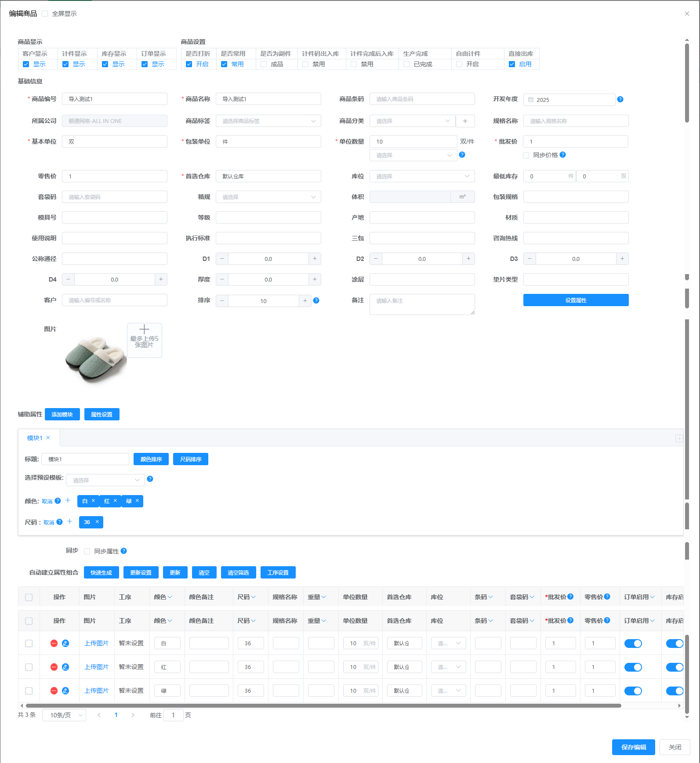Click the help icon next to 排序

pos(316,300)
